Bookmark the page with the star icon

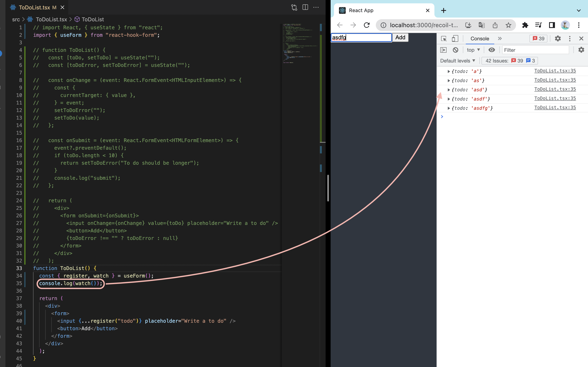point(508,25)
